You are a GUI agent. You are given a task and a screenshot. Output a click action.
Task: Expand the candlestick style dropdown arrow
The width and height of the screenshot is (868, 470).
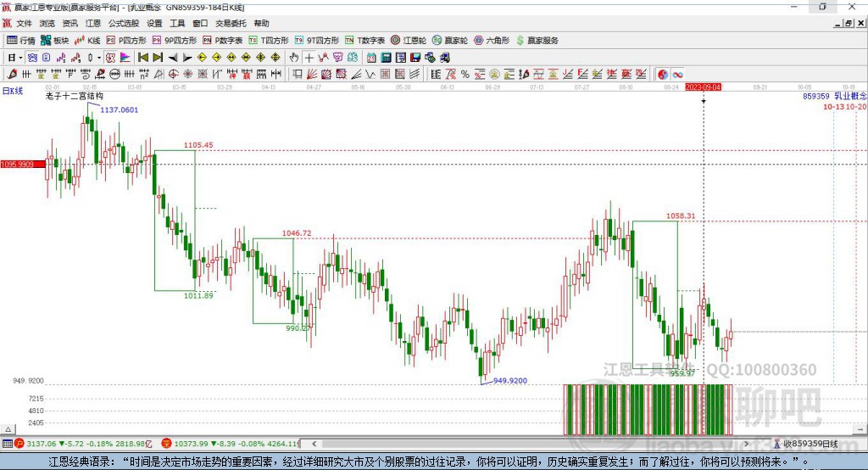99,58
